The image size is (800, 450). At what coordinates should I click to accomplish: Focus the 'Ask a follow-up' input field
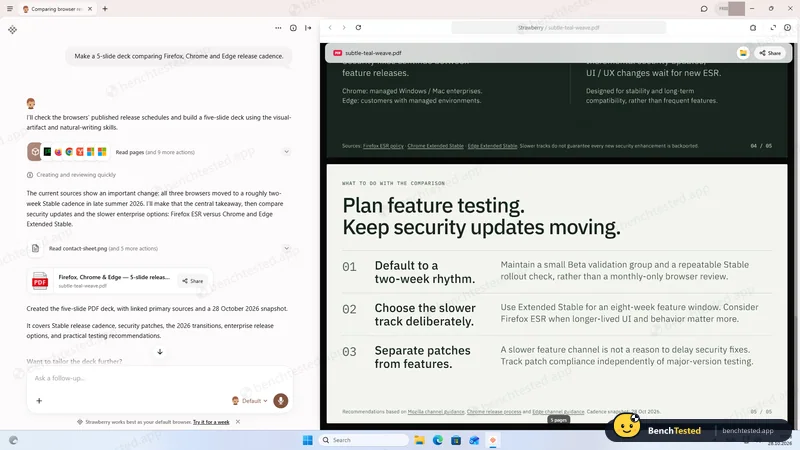coord(160,378)
